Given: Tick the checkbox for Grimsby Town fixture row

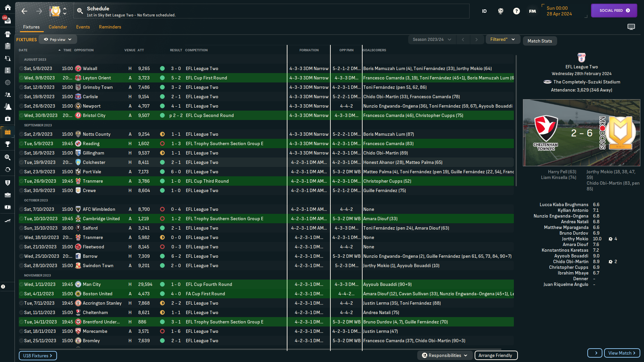Looking at the screenshot, I should click(21, 87).
